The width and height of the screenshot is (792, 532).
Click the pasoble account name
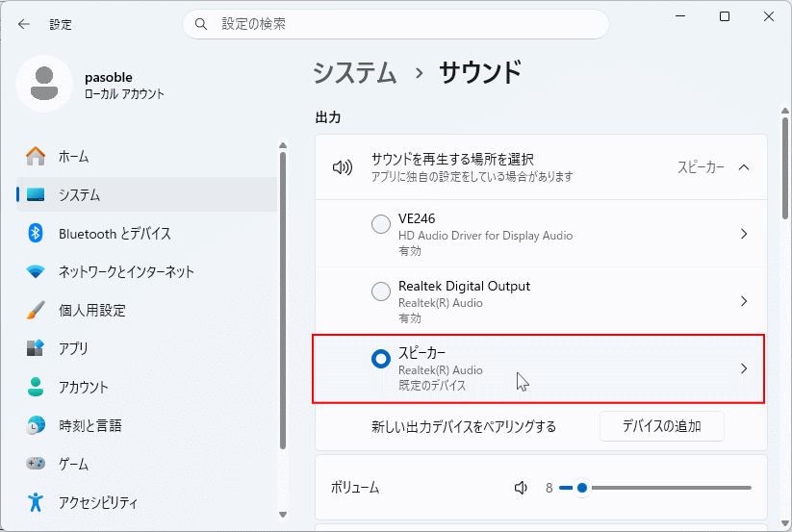[109, 77]
